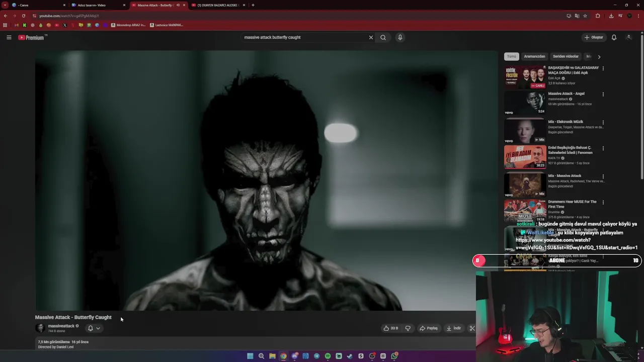Select the Tümü filter chip
The height and width of the screenshot is (362, 644).
point(511,56)
